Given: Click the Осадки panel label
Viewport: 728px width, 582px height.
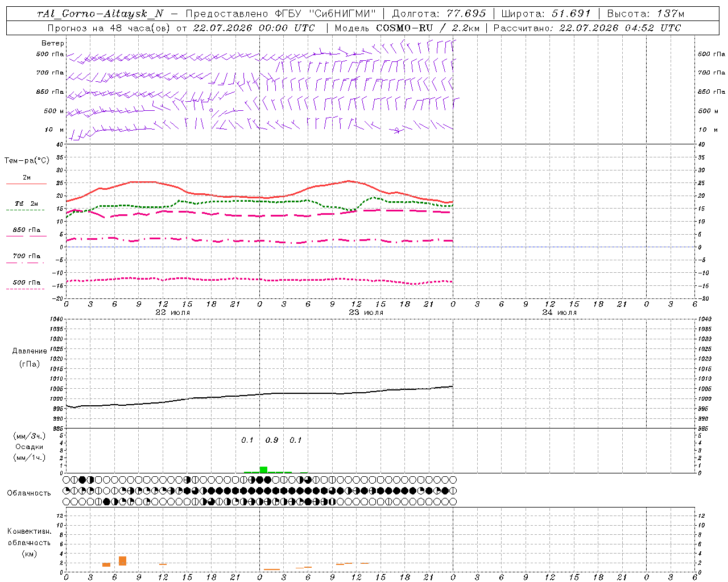Looking at the screenshot, I should click(30, 447).
